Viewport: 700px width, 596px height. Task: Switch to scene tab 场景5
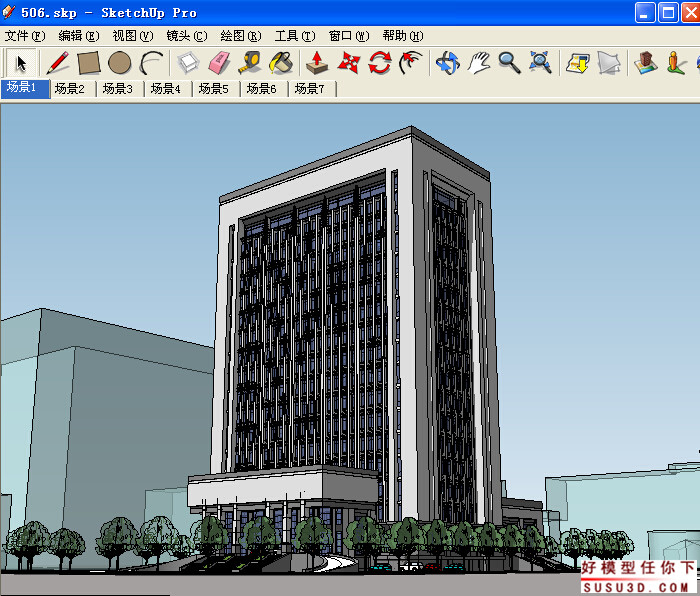(217, 88)
